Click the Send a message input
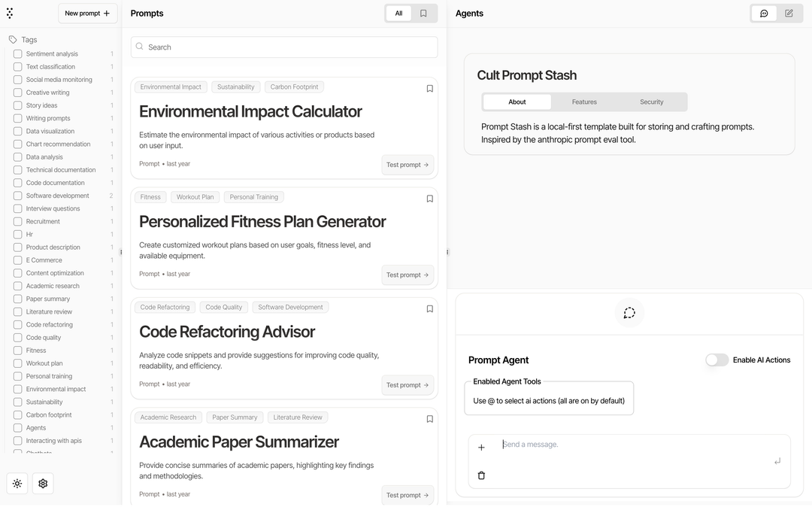812x507 pixels. 635,445
